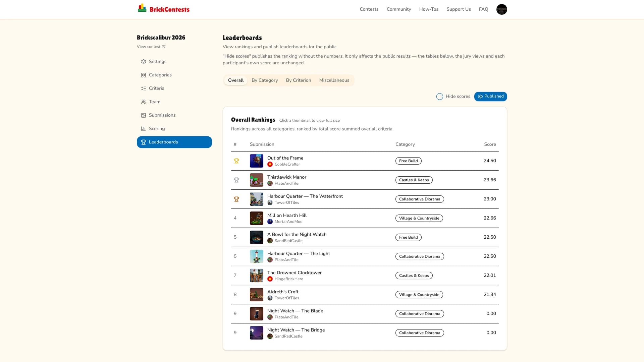Switch to the By Criterion tab
This screenshot has height=362, width=644.
(x=299, y=80)
